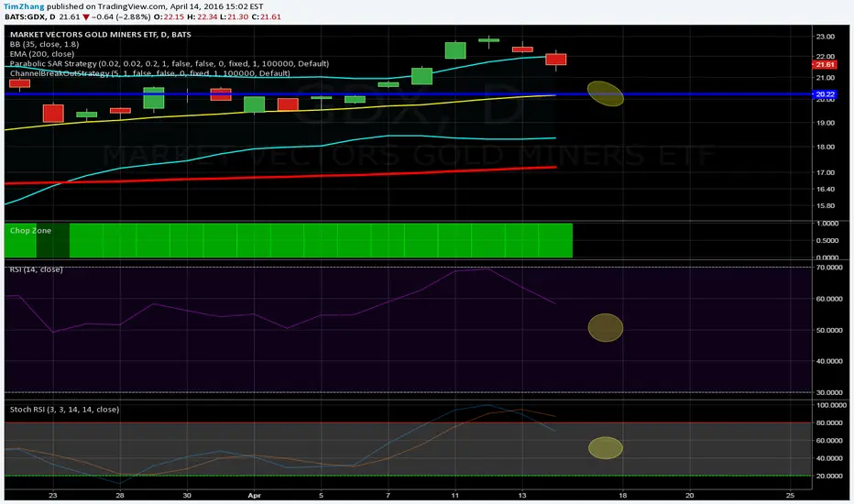Click the 0.5000 Chop Zone axis value

click(827, 240)
